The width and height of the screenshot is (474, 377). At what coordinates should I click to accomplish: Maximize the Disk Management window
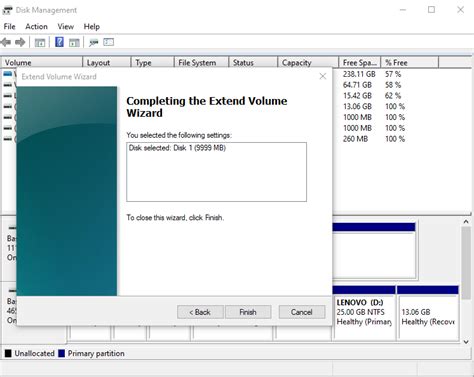tap(432, 10)
